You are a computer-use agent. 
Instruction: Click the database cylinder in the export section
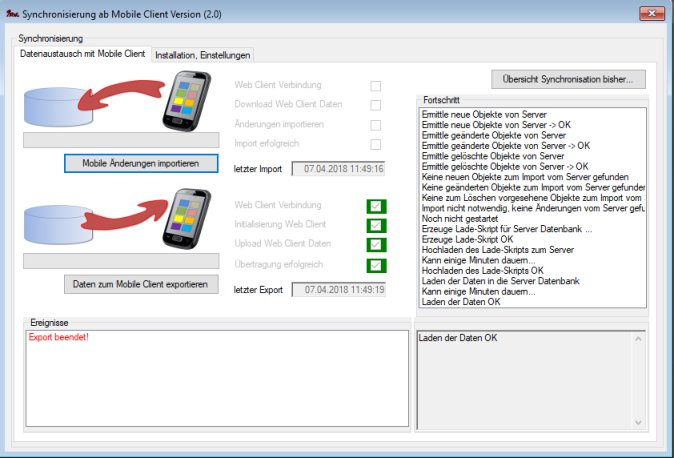(x=61, y=225)
